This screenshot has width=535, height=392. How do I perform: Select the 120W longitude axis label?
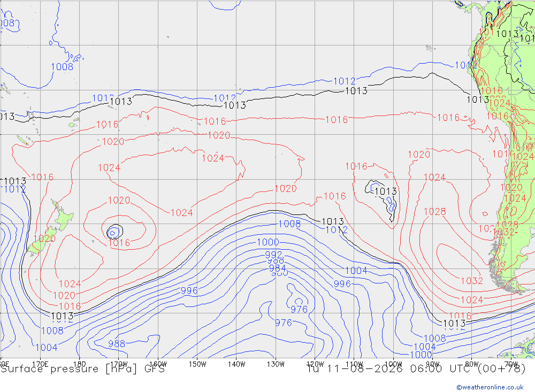point(315,364)
